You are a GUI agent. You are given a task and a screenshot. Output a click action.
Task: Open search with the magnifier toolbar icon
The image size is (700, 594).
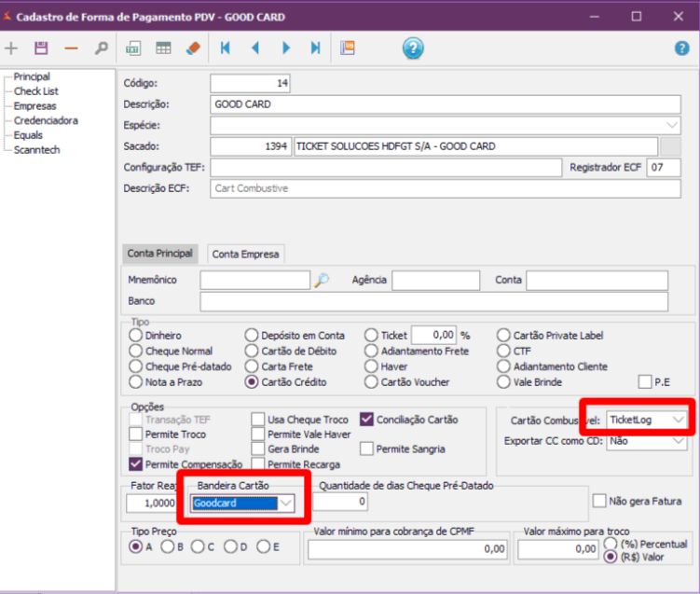pyautogui.click(x=102, y=48)
